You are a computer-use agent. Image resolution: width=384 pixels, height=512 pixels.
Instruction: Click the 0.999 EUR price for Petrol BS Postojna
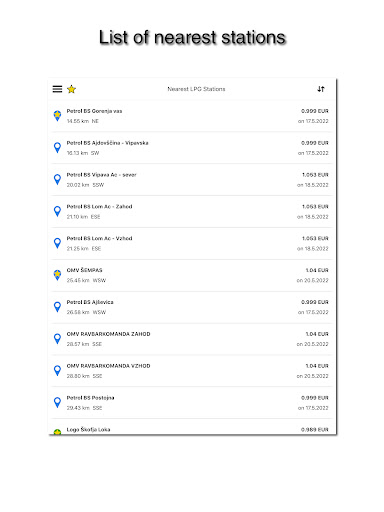[x=315, y=398]
